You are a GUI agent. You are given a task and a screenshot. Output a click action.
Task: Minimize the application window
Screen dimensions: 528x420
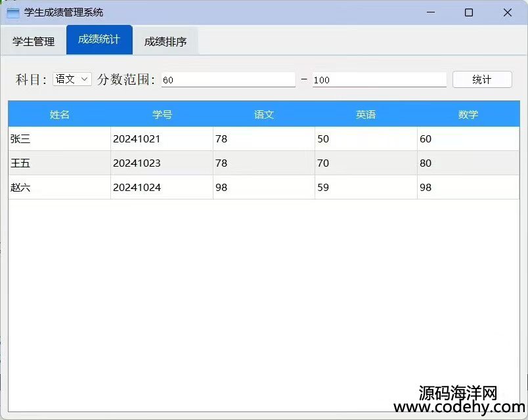click(x=430, y=12)
